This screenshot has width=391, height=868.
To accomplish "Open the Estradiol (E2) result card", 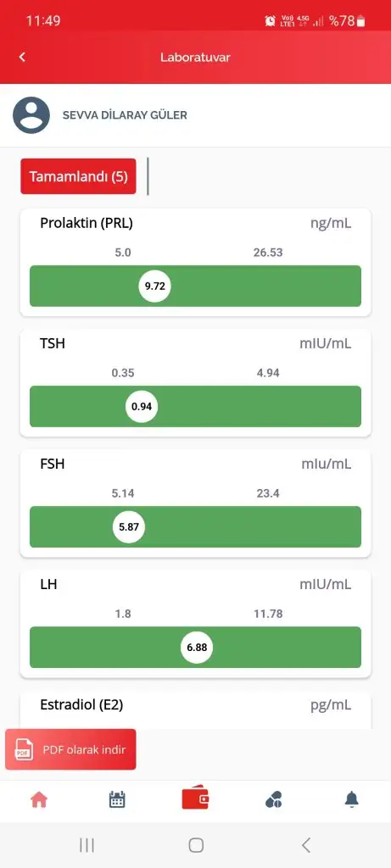I will (x=195, y=710).
